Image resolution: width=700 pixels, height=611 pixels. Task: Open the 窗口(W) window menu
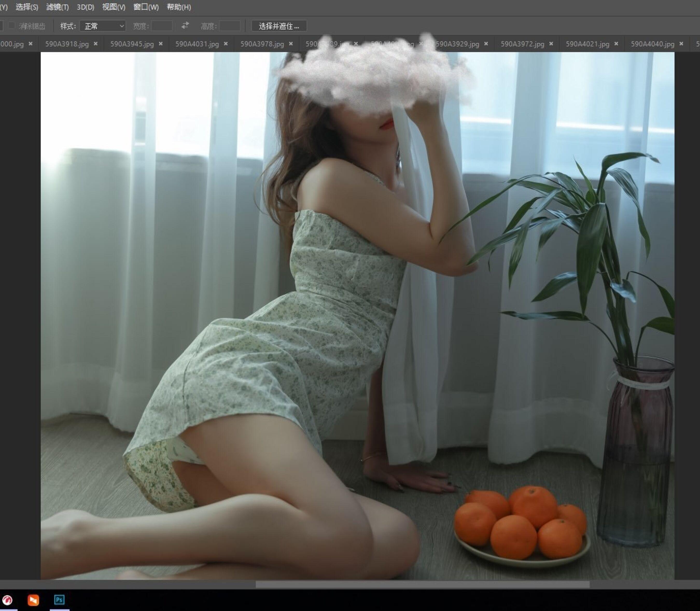point(146,7)
